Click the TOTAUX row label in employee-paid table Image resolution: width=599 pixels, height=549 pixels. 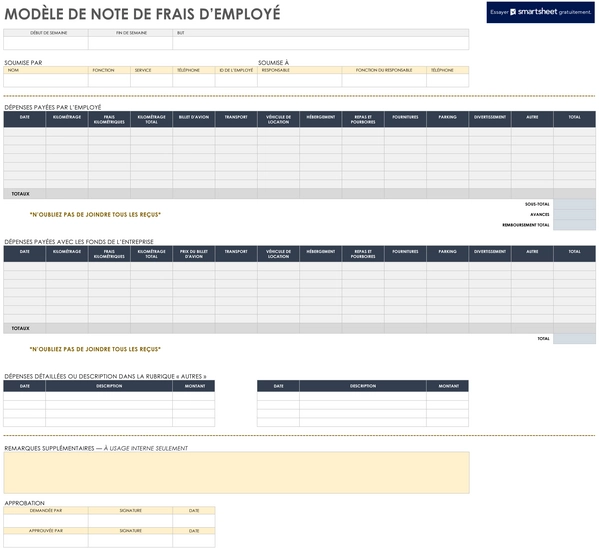tap(21, 194)
